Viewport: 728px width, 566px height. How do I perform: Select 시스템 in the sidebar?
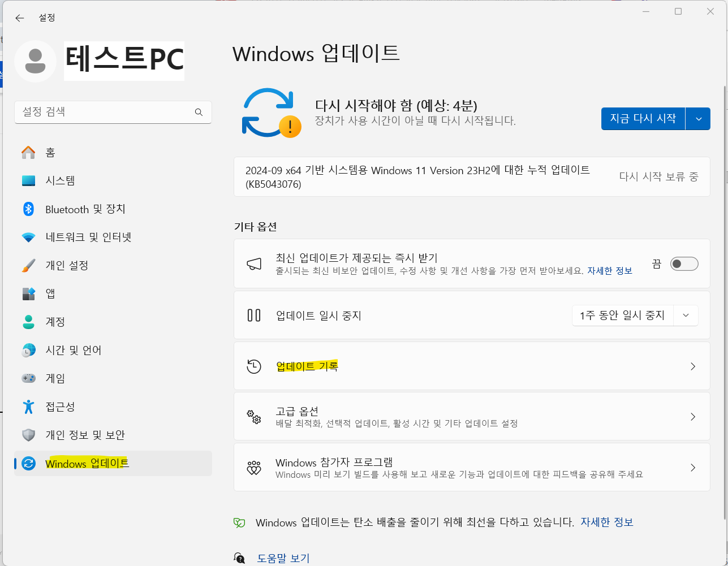click(113, 181)
